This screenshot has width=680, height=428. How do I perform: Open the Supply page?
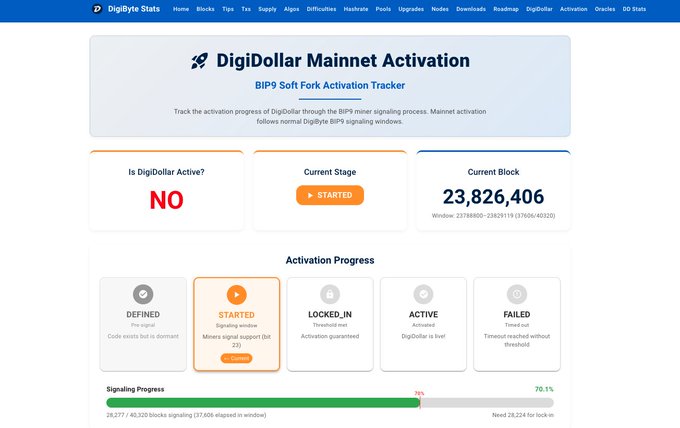point(267,9)
